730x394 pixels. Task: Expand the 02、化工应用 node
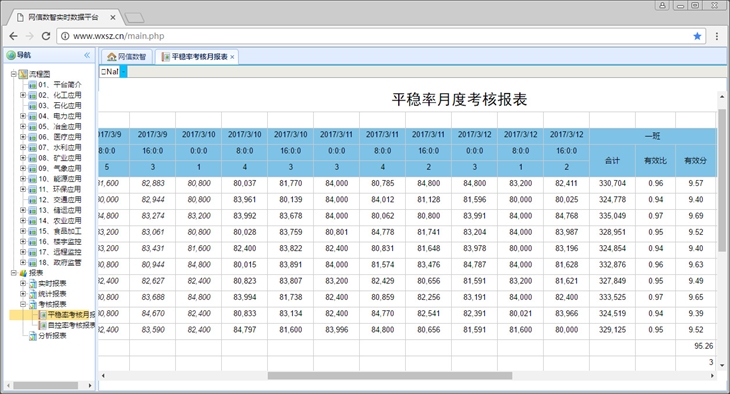point(23,95)
